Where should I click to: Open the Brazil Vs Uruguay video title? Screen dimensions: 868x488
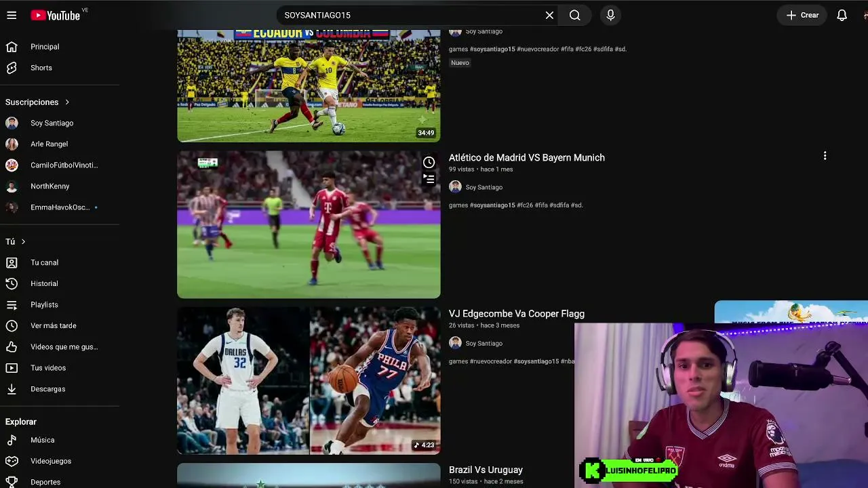(x=486, y=470)
